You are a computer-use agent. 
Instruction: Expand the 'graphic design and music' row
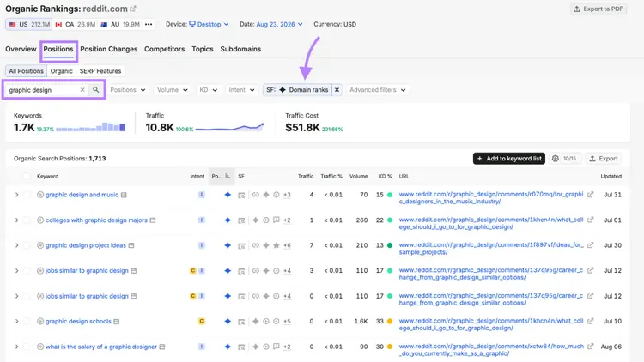point(17,195)
